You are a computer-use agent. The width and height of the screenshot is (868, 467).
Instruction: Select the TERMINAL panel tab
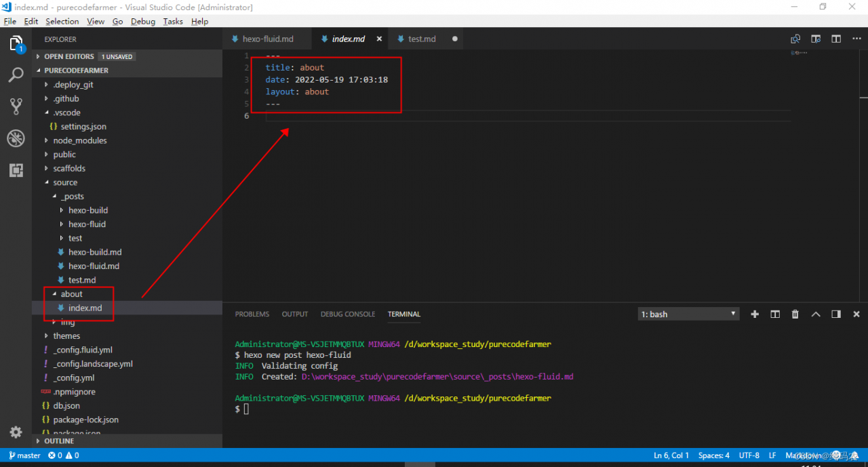tap(404, 314)
